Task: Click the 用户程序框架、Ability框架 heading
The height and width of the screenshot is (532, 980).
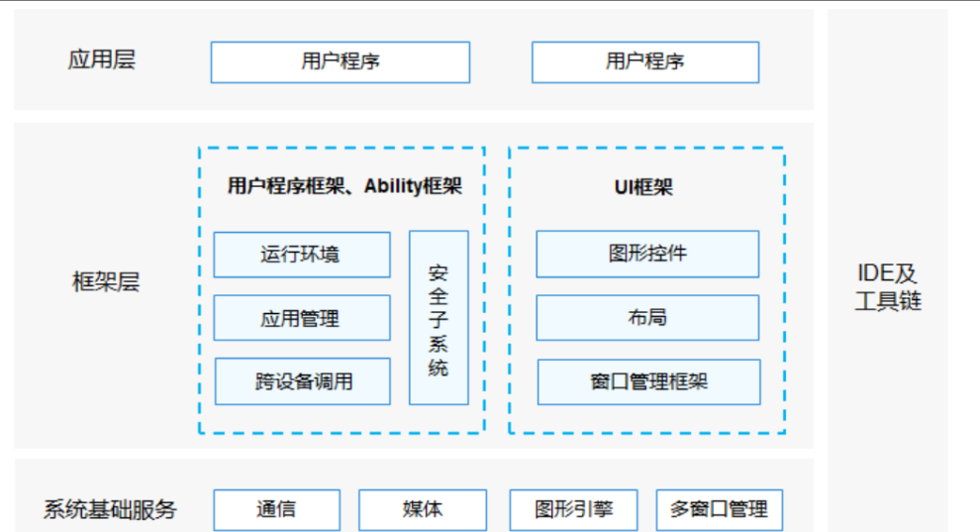Action: pyautogui.click(x=344, y=185)
